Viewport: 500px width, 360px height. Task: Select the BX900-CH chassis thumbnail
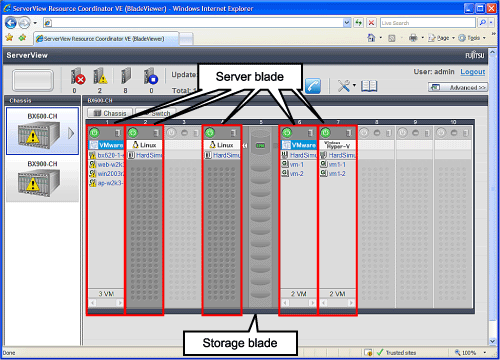[x=42, y=180]
